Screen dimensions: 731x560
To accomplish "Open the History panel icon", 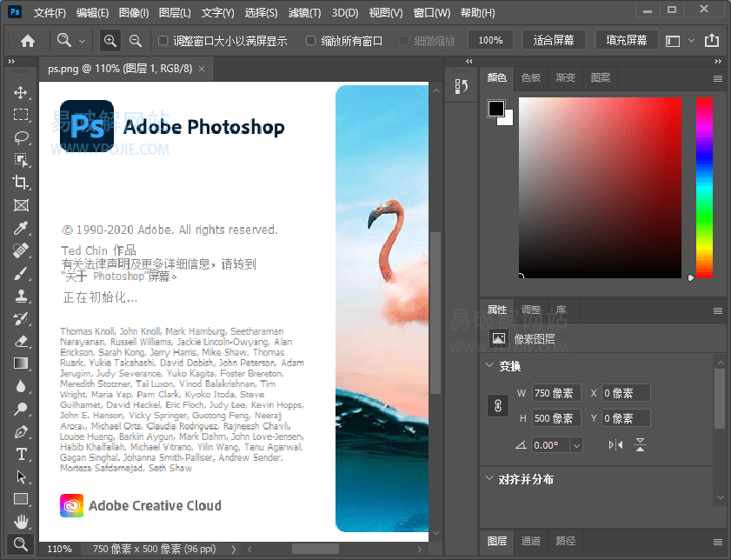I will click(461, 86).
